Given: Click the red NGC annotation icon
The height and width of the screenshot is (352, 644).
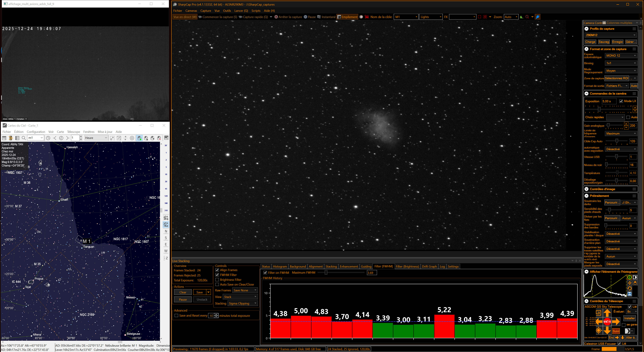Looking at the screenshot, I should [367, 17].
